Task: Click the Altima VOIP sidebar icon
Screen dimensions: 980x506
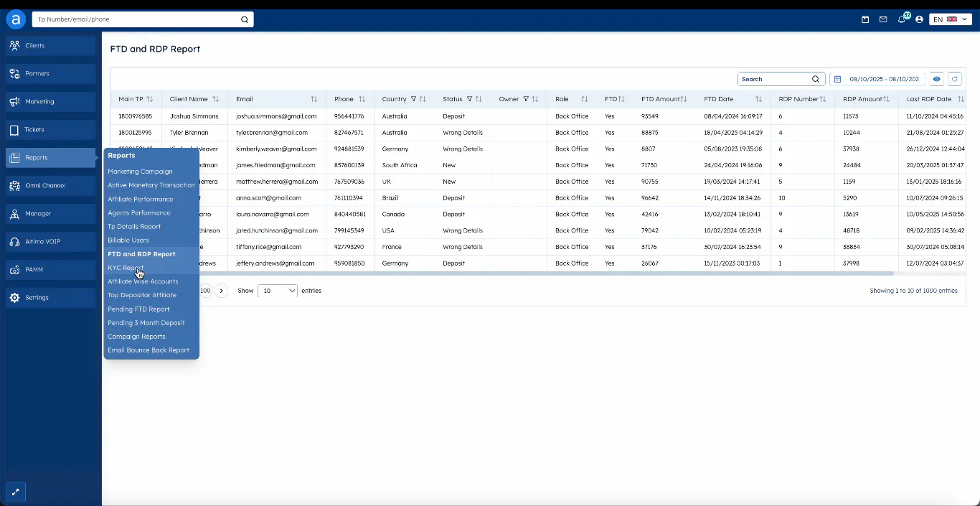Action: pos(15,242)
